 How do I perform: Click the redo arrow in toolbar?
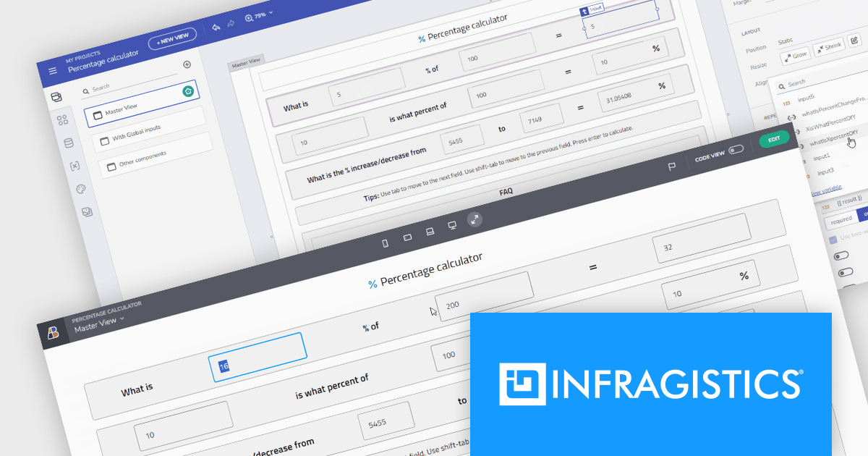click(x=230, y=23)
